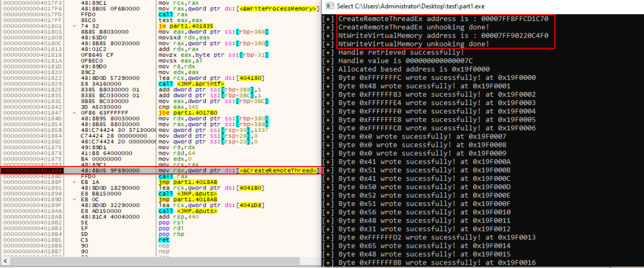Image resolution: width=644 pixels, height=268 pixels.
Task: Select the WriteProcessMemory mov rax instruction
Action: pyautogui.click(x=239, y=8)
